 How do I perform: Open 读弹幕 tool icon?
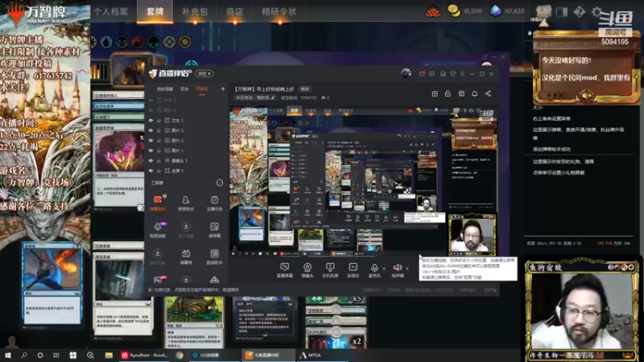pyautogui.click(x=214, y=229)
